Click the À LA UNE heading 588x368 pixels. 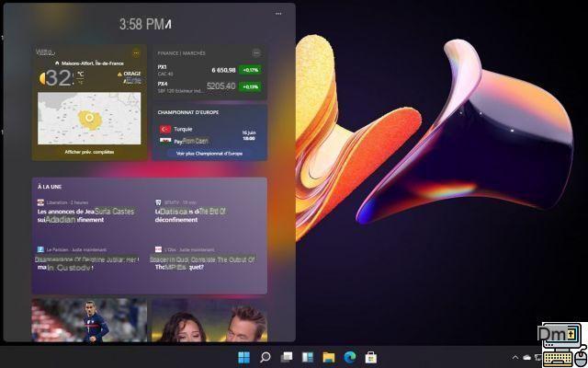(x=50, y=187)
